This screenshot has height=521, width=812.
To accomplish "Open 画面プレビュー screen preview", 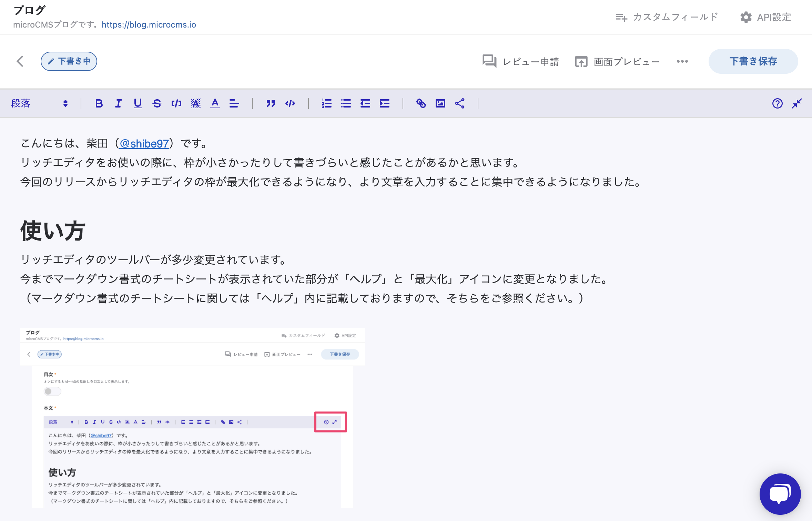I will coord(617,61).
